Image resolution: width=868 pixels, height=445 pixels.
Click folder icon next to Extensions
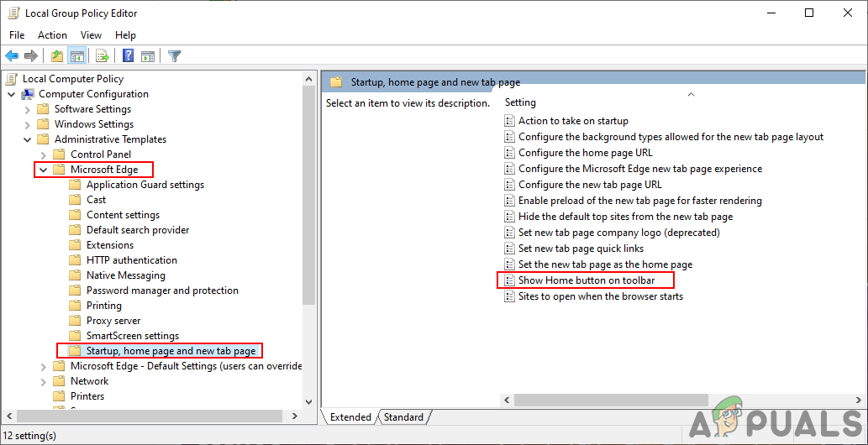[75, 245]
